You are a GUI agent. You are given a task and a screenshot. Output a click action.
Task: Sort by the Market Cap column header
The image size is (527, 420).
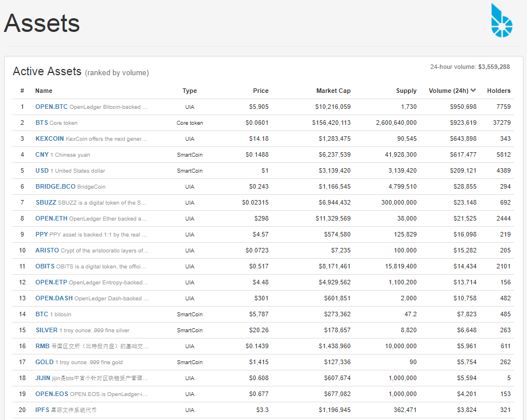click(333, 91)
